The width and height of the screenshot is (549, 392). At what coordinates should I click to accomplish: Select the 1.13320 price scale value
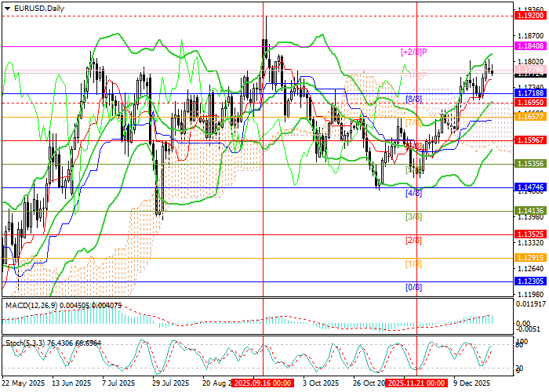pos(530,242)
